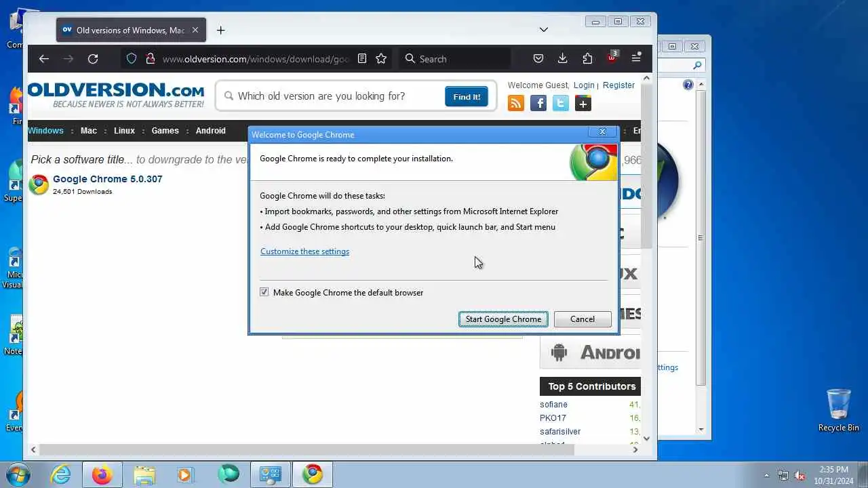Open Firefox hamburger menu
Image resolution: width=868 pixels, height=488 pixels.
(x=636, y=59)
